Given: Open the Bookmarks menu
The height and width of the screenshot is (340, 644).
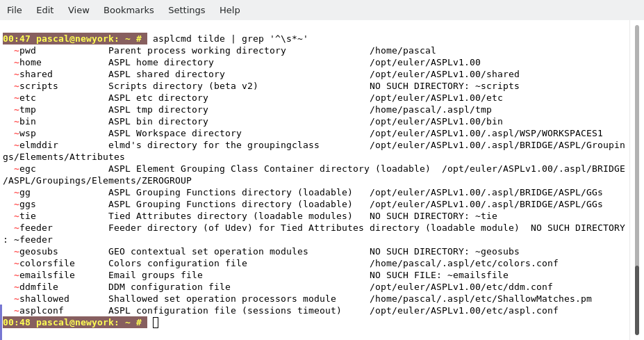Looking at the screenshot, I should pos(129,10).
